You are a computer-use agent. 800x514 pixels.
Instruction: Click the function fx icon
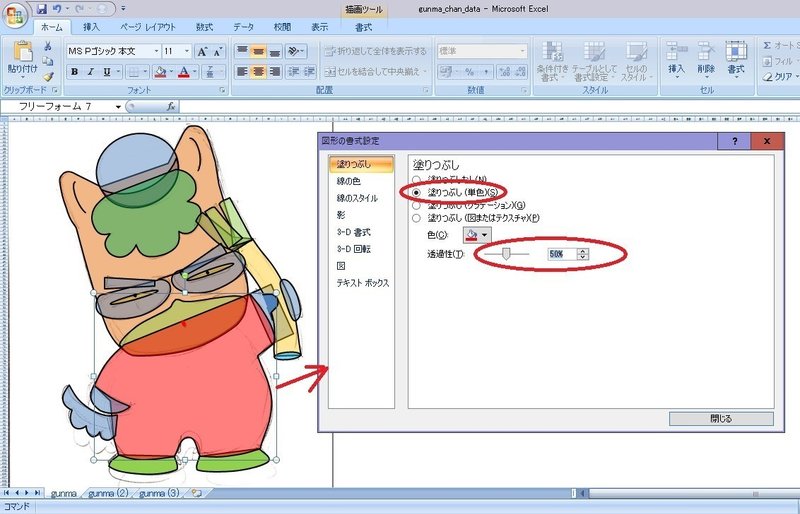click(x=171, y=106)
